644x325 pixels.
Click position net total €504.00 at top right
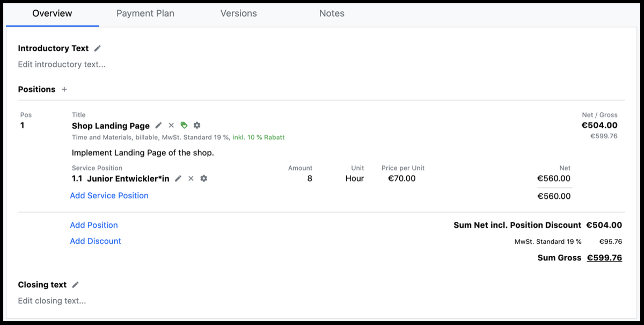(599, 126)
